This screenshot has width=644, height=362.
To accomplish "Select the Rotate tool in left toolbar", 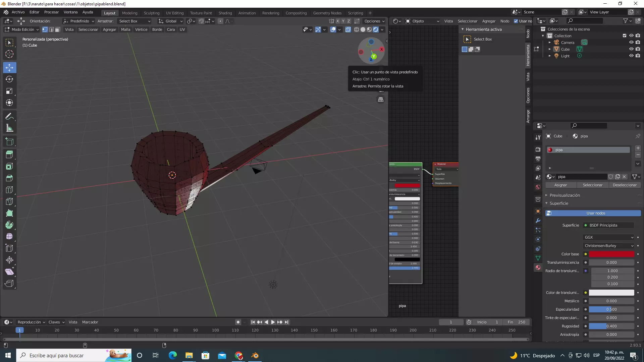I will pyautogui.click(x=9, y=79).
